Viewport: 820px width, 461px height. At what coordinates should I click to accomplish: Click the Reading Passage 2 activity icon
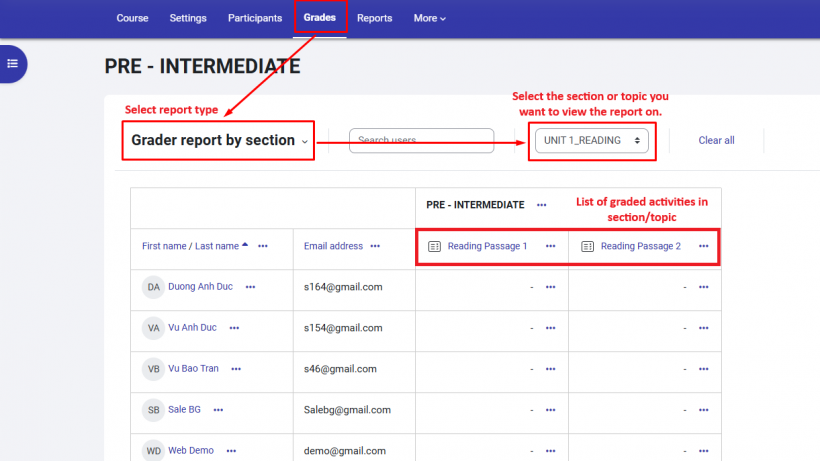click(587, 246)
